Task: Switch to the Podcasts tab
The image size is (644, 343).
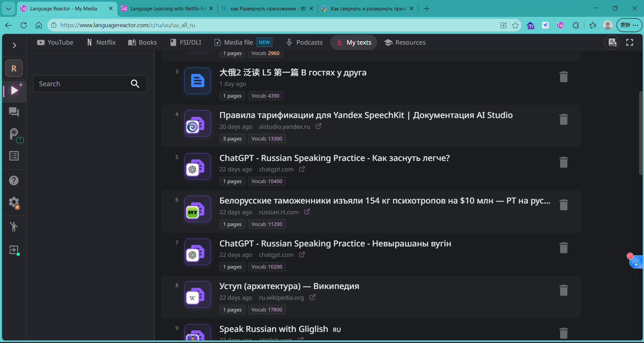Action: pos(304,43)
